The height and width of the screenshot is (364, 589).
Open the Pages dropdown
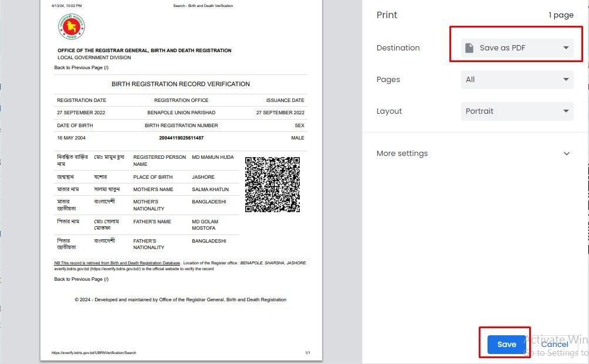[516, 79]
